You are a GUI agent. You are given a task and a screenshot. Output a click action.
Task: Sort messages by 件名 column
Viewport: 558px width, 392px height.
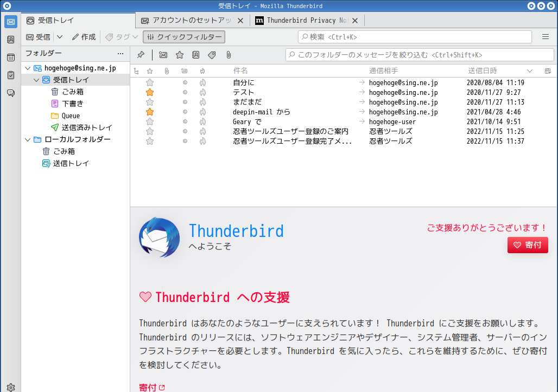coord(240,71)
